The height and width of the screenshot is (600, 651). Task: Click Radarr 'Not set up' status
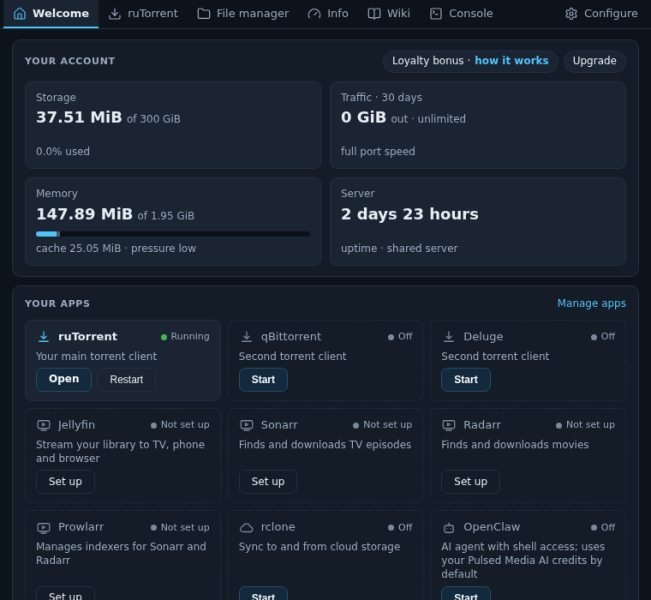coord(585,425)
